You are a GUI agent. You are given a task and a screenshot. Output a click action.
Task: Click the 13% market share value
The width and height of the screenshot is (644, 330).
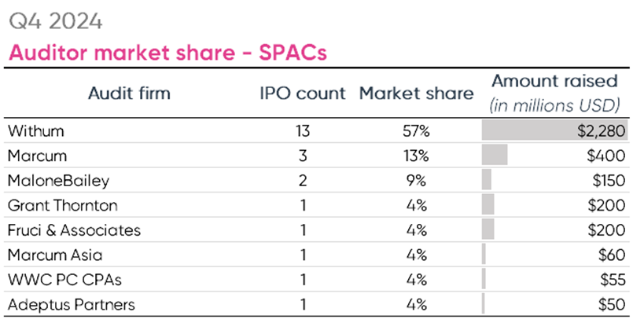tap(414, 156)
